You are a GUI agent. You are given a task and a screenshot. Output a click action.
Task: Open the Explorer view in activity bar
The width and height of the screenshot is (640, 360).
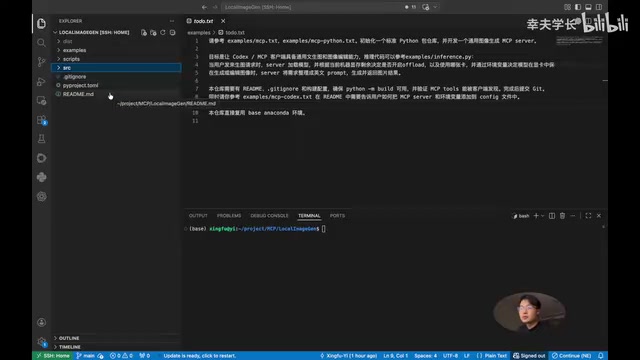click(41, 24)
